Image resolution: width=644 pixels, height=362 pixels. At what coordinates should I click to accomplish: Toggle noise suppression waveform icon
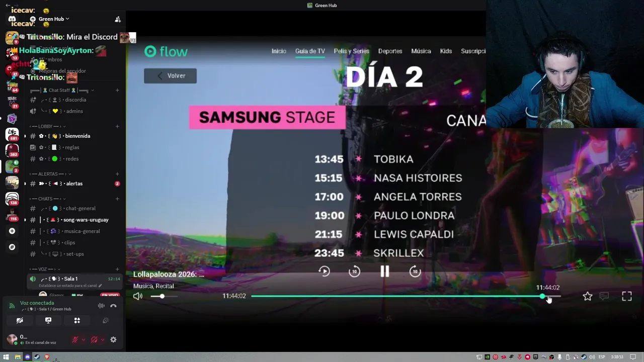pyautogui.click(x=101, y=306)
